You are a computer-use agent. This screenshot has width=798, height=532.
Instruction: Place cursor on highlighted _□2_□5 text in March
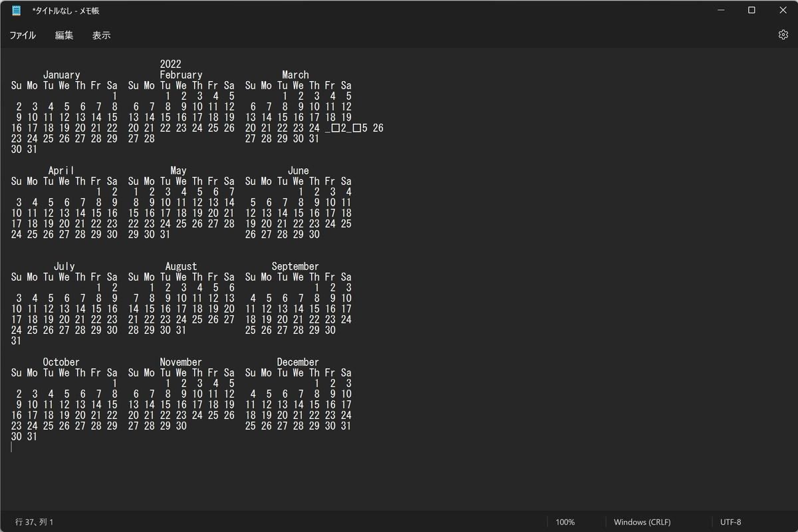pos(346,128)
